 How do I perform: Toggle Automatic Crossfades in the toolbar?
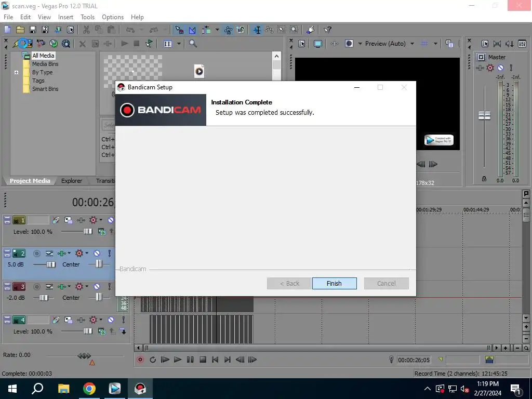pyautogui.click(x=192, y=30)
